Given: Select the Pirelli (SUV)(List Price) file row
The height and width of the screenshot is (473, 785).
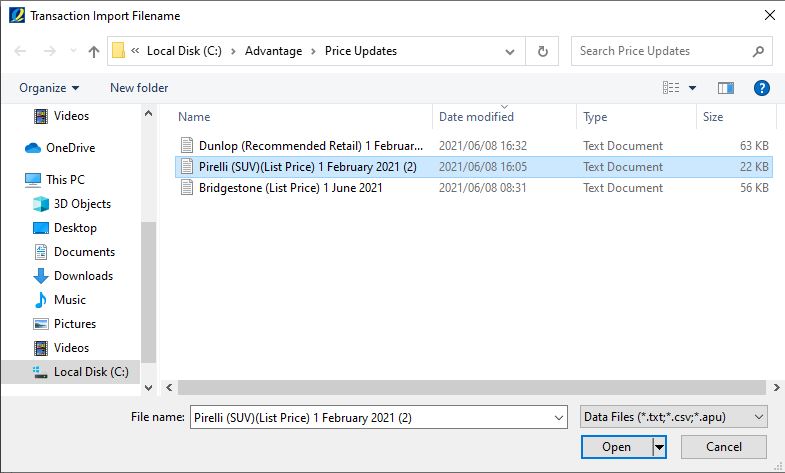Looking at the screenshot, I should coord(474,167).
